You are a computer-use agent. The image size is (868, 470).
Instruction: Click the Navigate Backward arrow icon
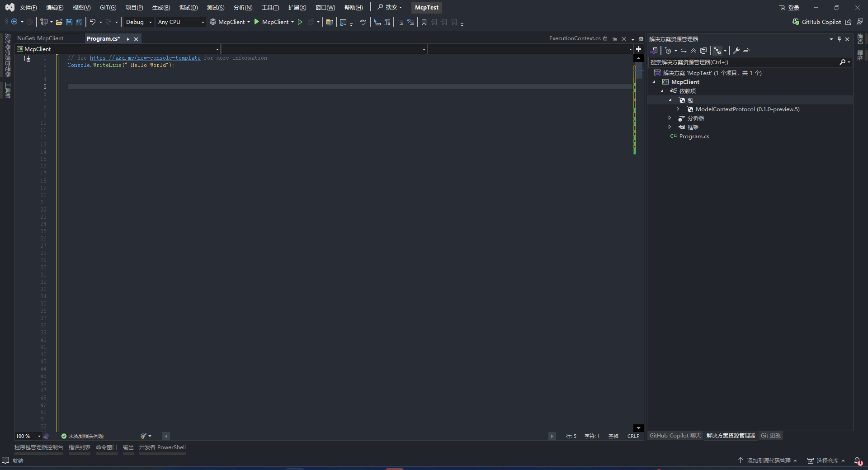pyautogui.click(x=14, y=22)
